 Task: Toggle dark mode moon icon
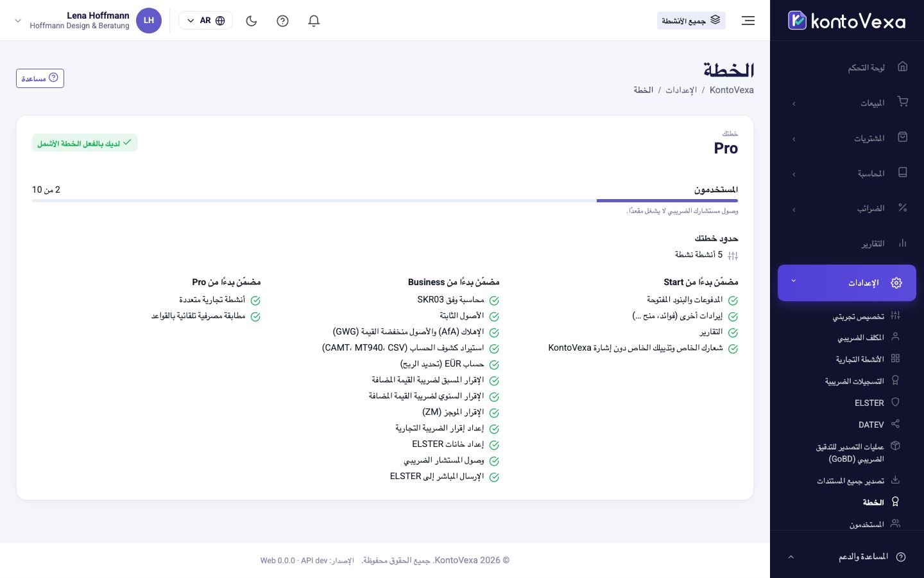(252, 21)
